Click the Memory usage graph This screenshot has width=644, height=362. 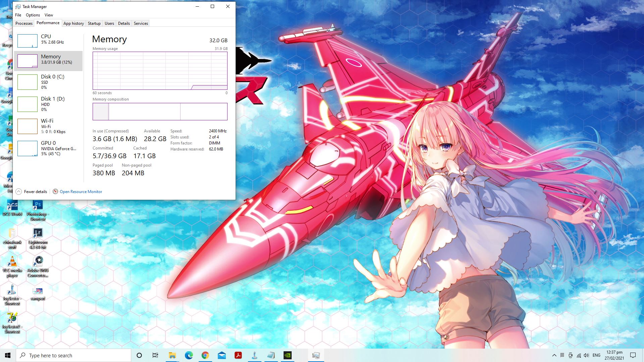tap(160, 71)
